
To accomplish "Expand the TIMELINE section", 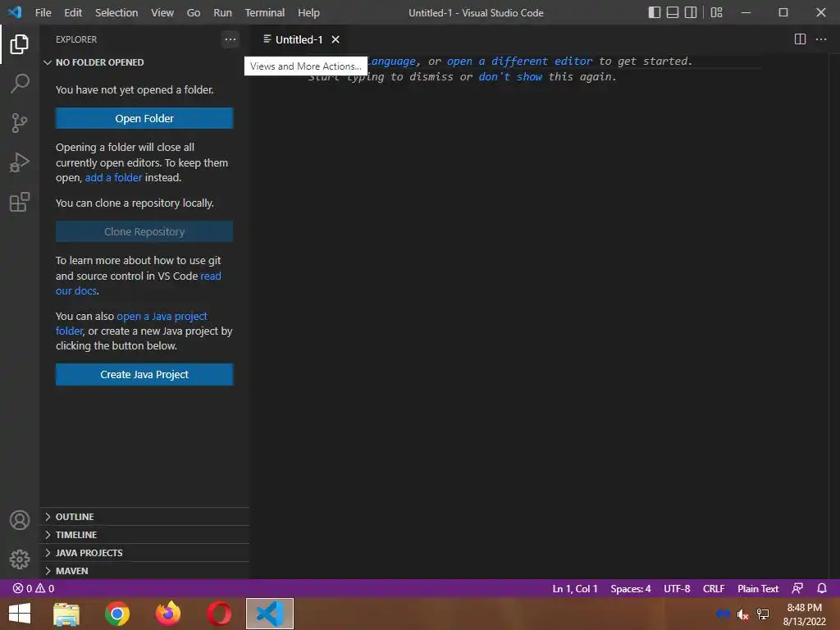I will point(144,535).
